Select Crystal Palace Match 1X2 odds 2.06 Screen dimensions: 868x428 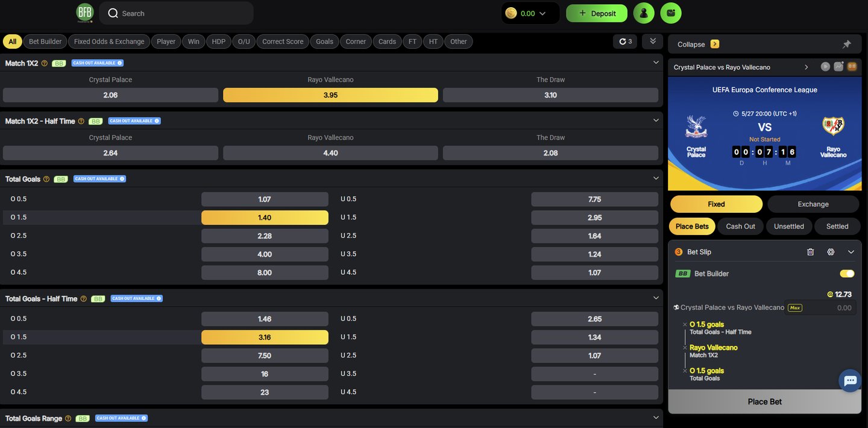click(x=110, y=95)
